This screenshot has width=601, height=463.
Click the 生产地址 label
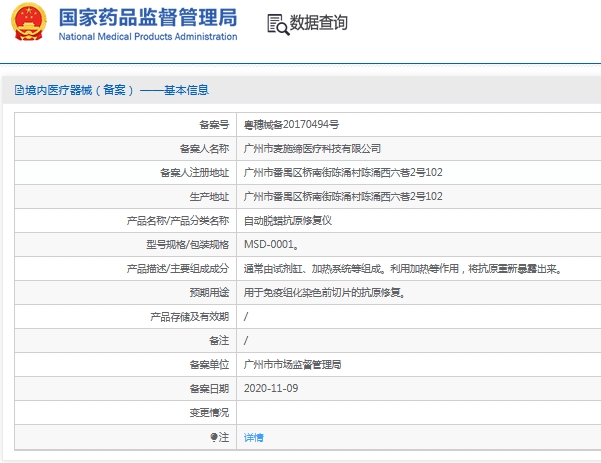[209, 197]
